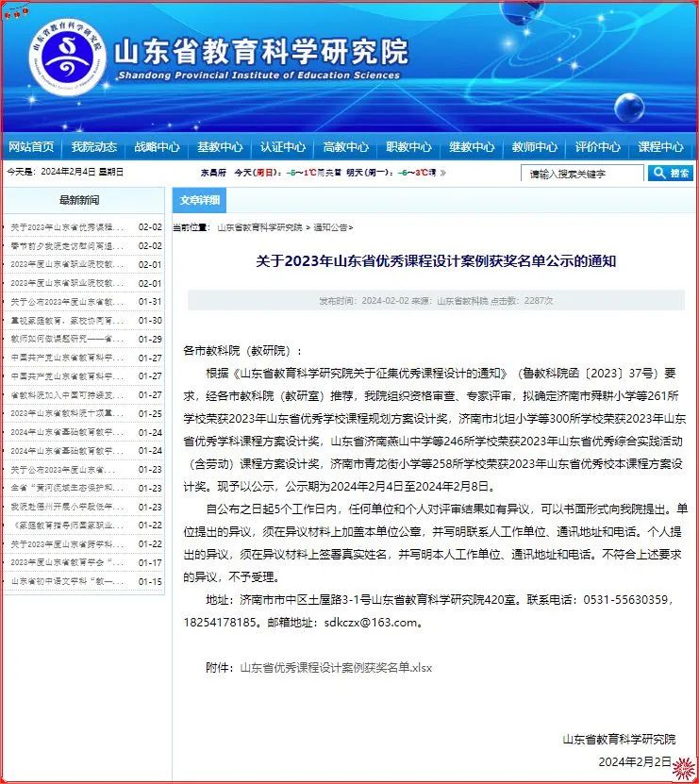Open the 职教中心 navigation item

(x=409, y=146)
